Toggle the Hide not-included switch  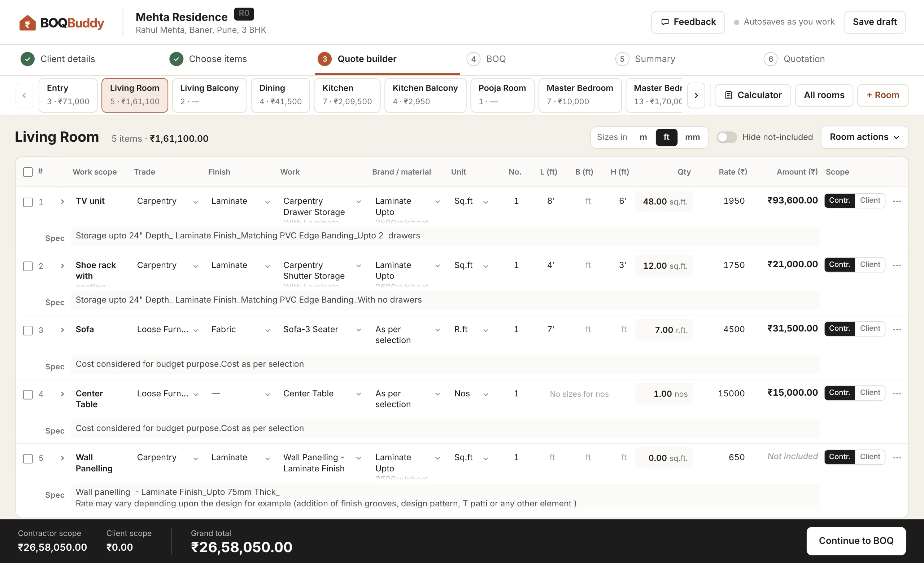pyautogui.click(x=726, y=137)
